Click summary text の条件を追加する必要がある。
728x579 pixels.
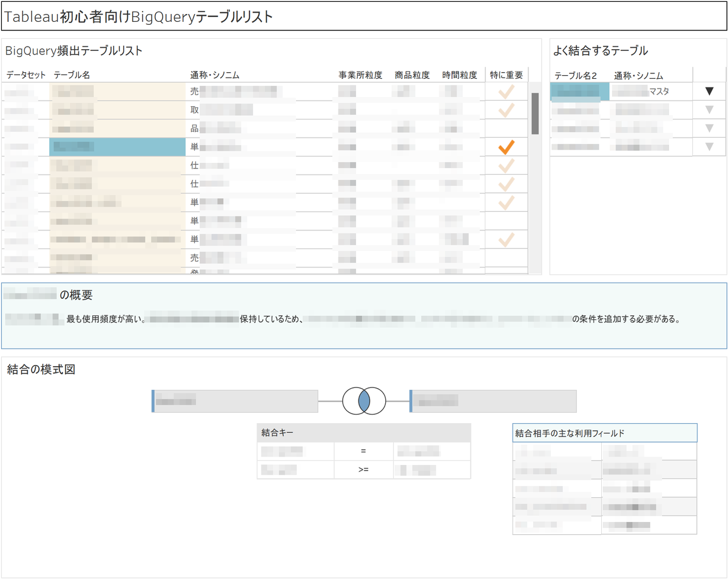626,318
